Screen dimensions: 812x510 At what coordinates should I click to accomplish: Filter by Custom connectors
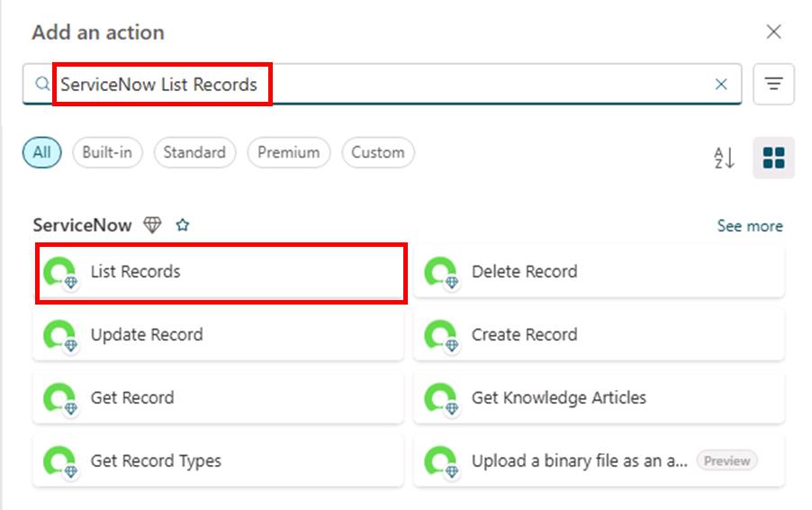tap(378, 152)
